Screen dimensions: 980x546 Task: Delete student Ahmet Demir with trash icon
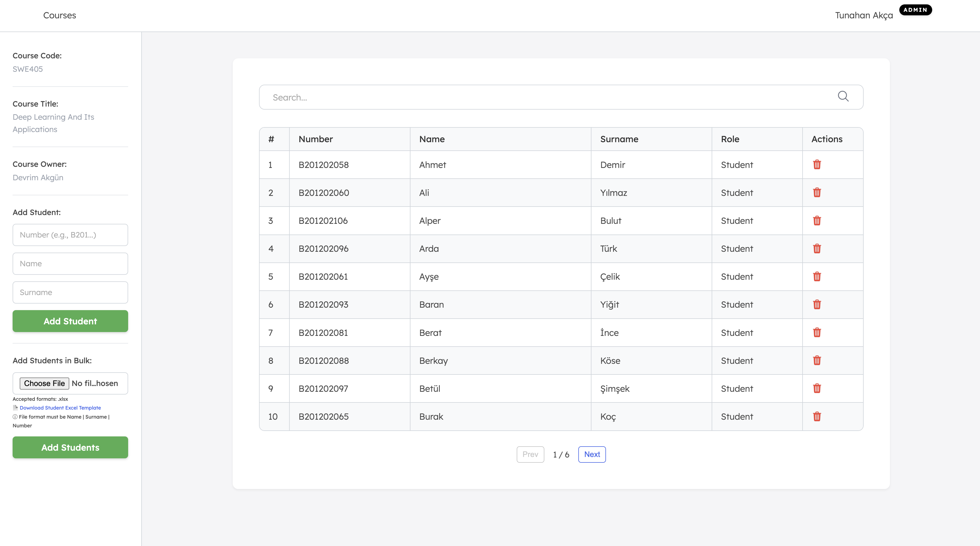817,164
